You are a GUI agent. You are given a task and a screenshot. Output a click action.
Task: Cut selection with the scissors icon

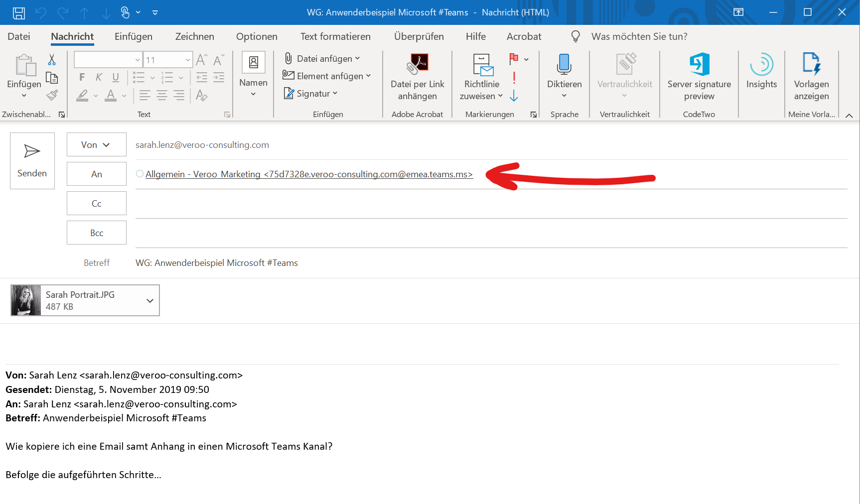click(52, 60)
